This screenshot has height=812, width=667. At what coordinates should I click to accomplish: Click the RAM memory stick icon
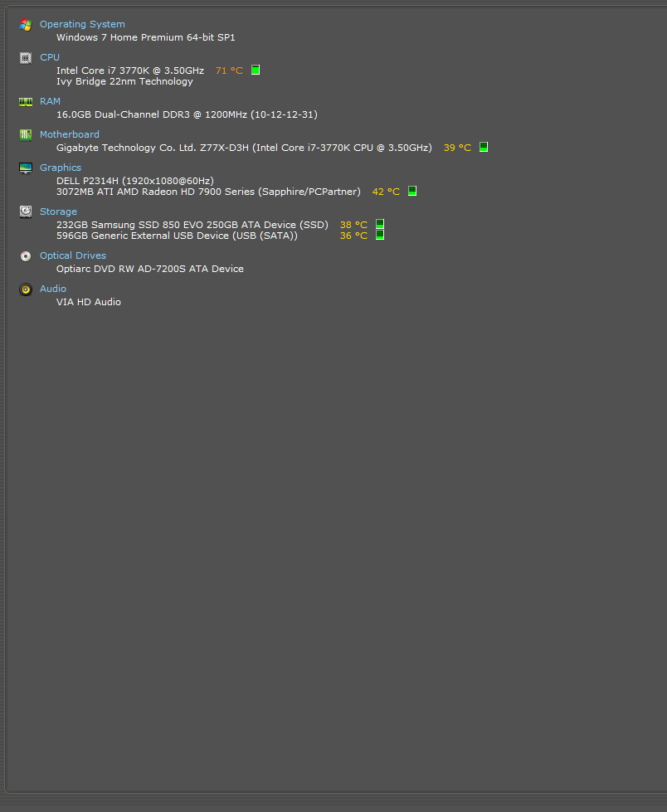(x=26, y=101)
